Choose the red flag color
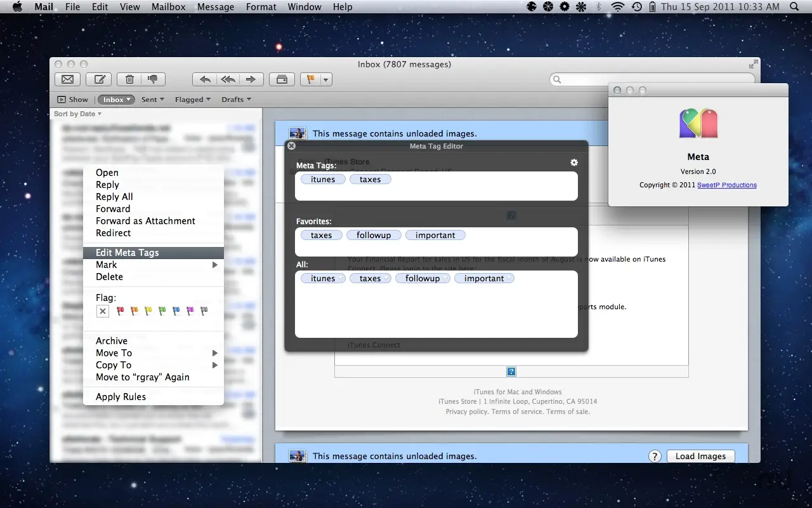The height and width of the screenshot is (508, 812). tap(120, 311)
